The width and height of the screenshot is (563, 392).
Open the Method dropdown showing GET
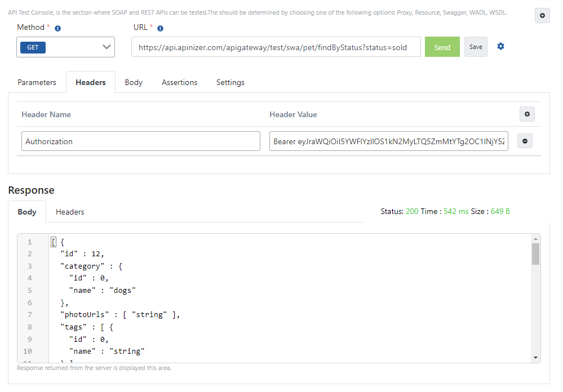click(x=65, y=47)
